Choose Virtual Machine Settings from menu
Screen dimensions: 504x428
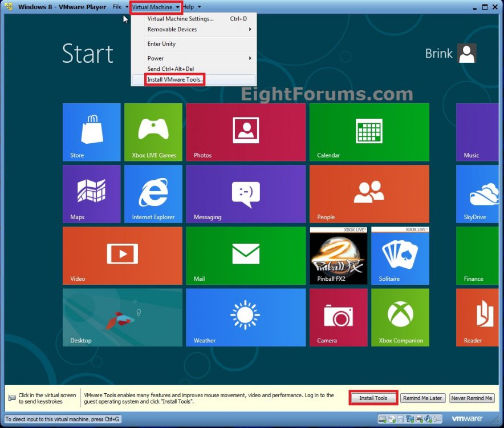180,19
